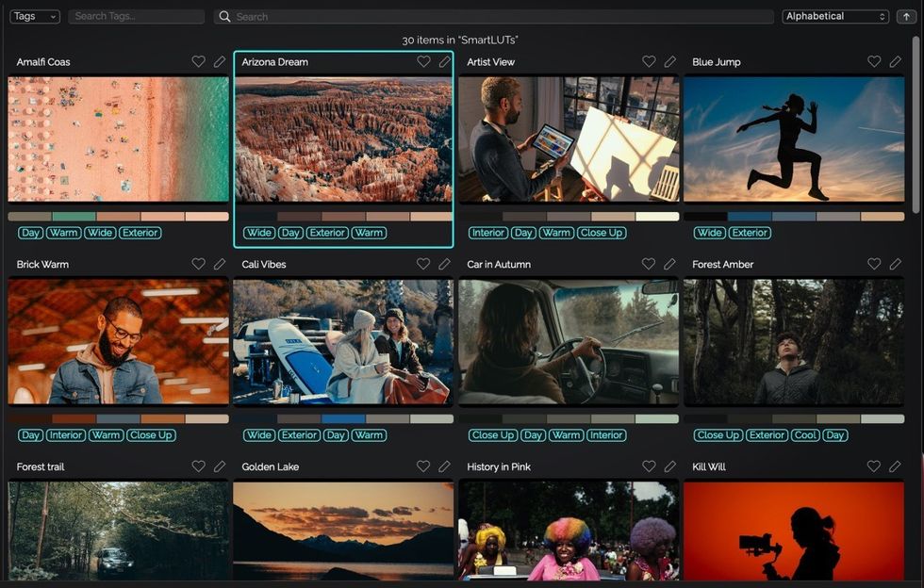
Task: Edit Golden Lake using pencil icon
Action: coord(444,466)
